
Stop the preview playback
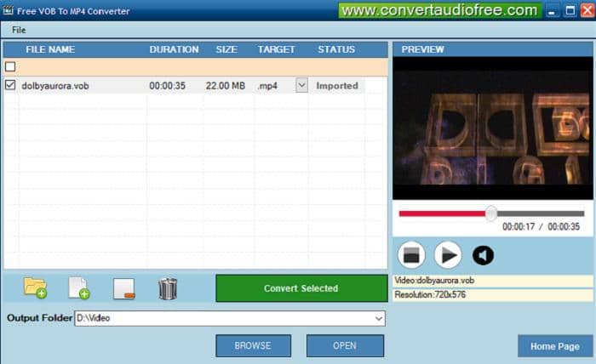pos(411,255)
